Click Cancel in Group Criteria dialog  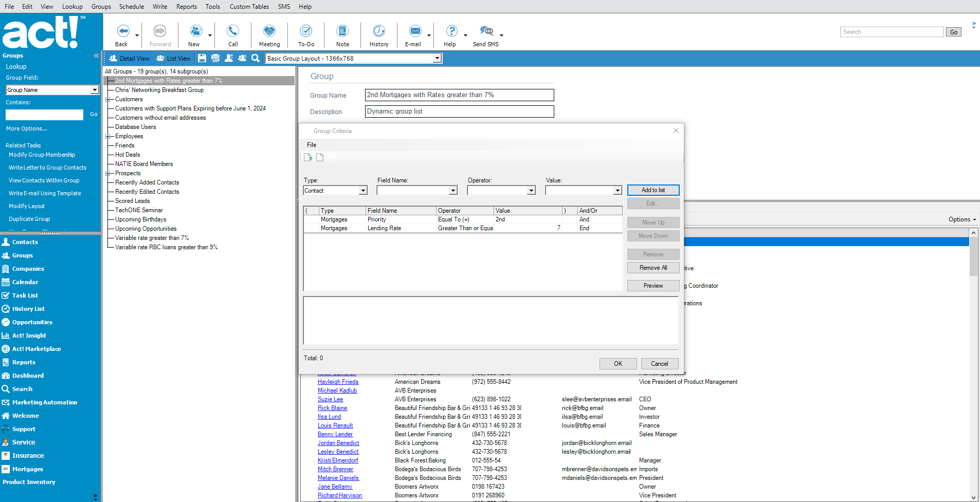660,364
